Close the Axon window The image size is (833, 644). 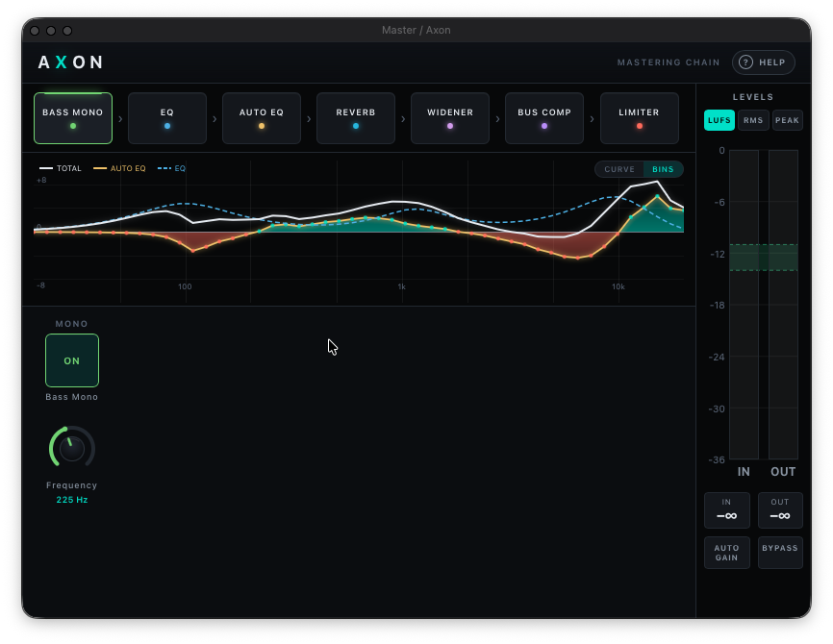(35, 31)
